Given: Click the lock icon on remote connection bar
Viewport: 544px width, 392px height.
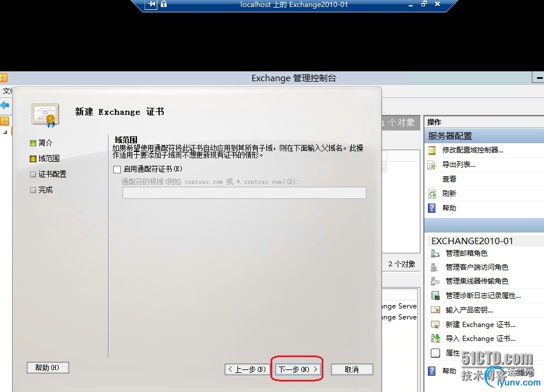Looking at the screenshot, I should pyautogui.click(x=164, y=4).
